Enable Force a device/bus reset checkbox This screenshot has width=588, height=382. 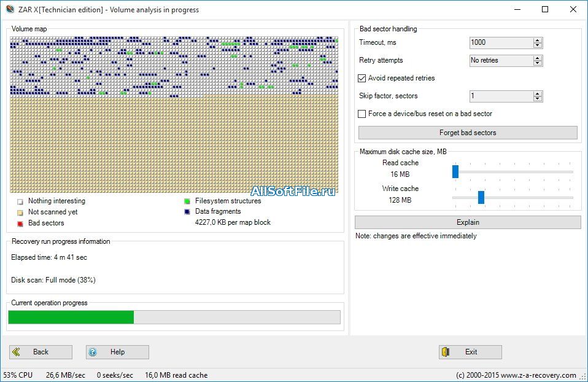pos(362,114)
